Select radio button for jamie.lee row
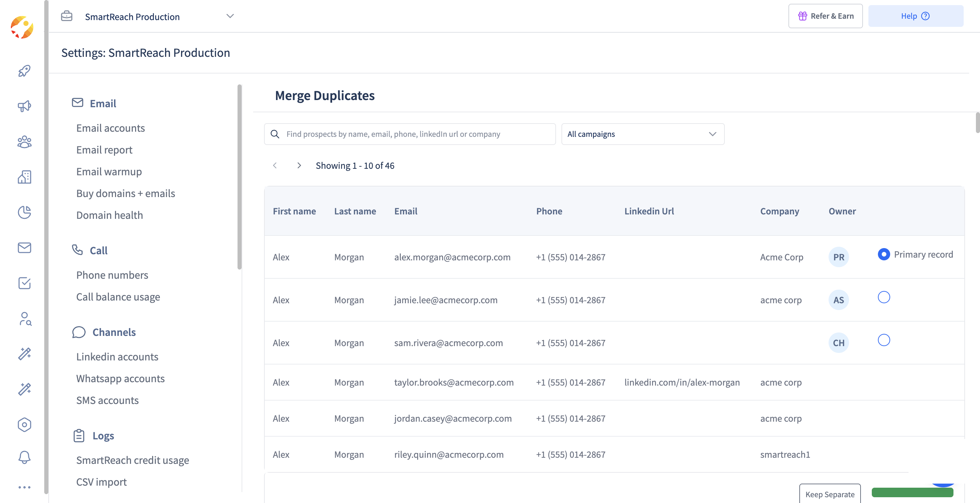The height and width of the screenshot is (503, 980). pos(884,297)
